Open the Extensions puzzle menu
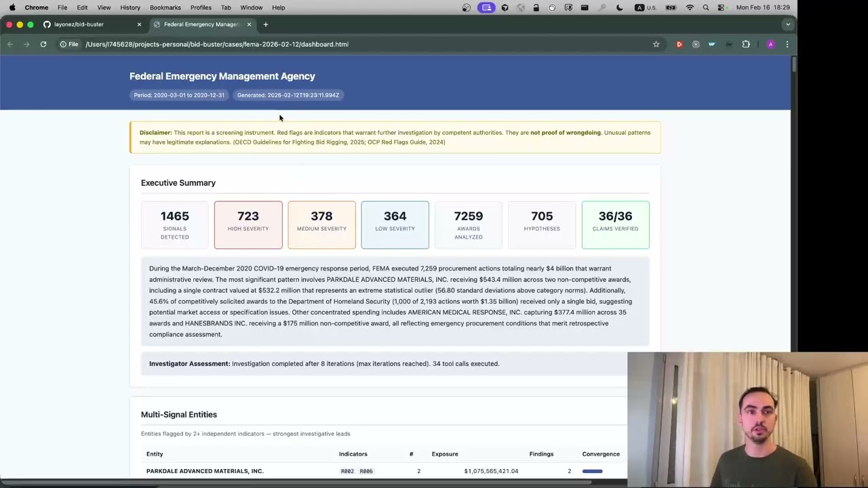Image resolution: width=868 pixels, height=488 pixels. point(746,44)
